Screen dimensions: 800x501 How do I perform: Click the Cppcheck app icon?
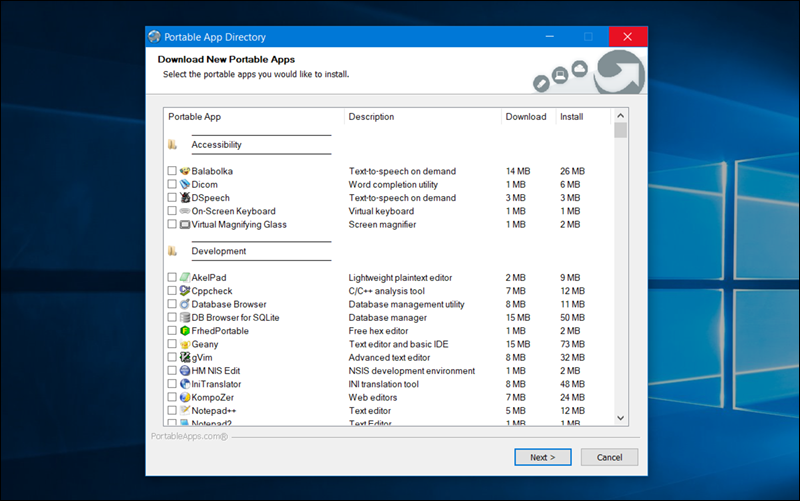pos(185,291)
